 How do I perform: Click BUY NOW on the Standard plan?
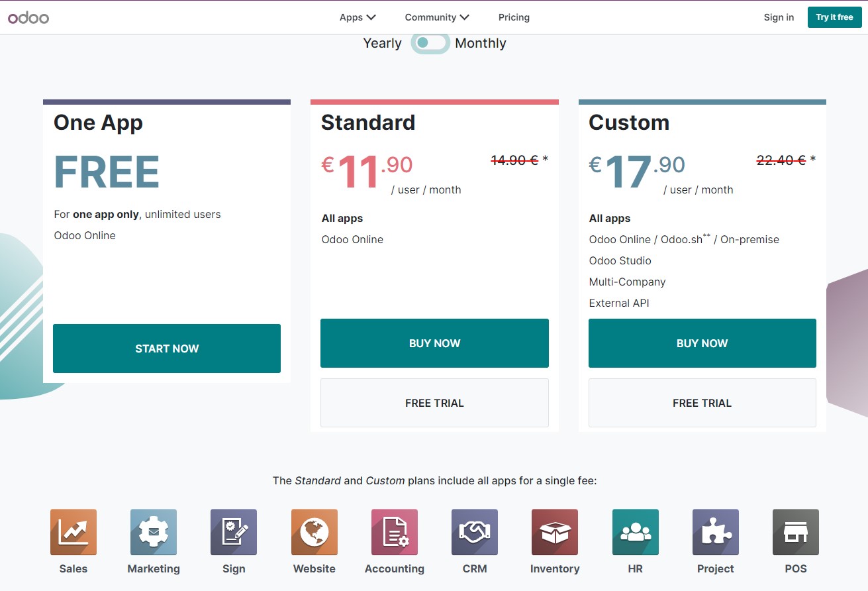click(434, 343)
